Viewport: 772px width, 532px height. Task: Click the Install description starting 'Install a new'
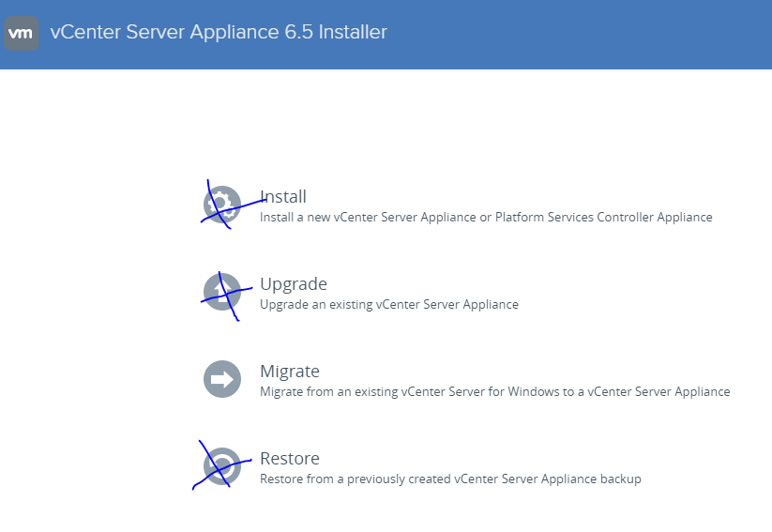point(485,218)
